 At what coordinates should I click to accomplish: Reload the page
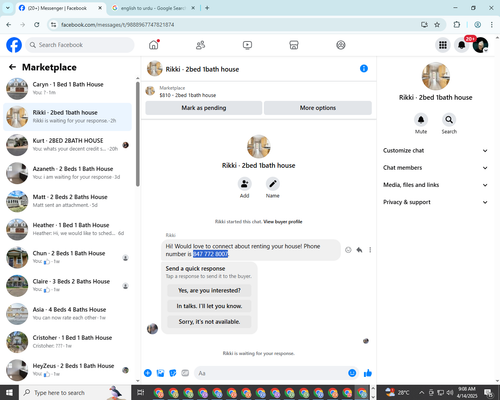coord(37,25)
